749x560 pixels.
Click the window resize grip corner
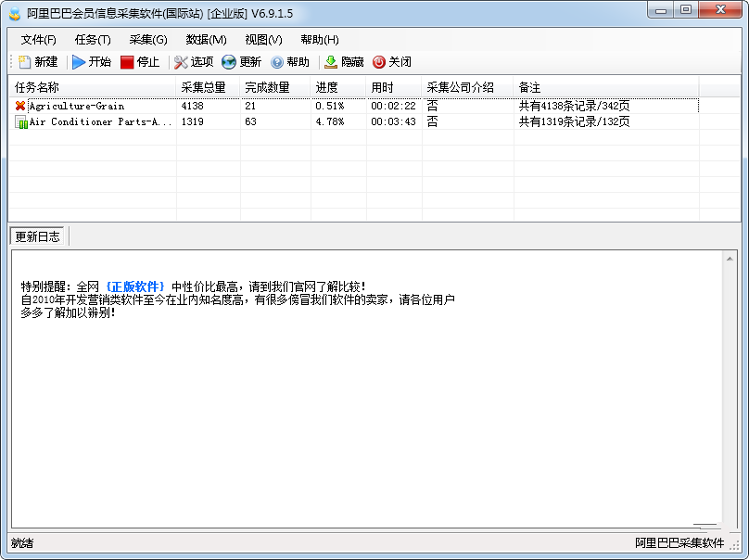(x=736, y=545)
